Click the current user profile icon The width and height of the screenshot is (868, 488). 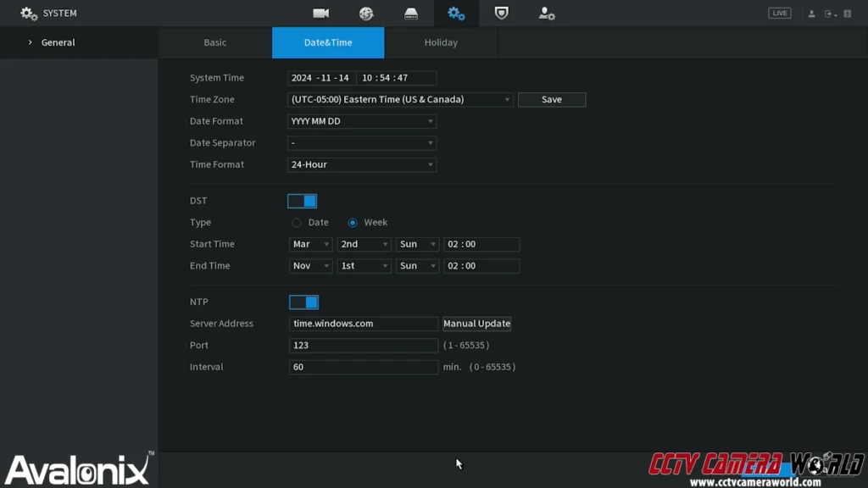811,14
